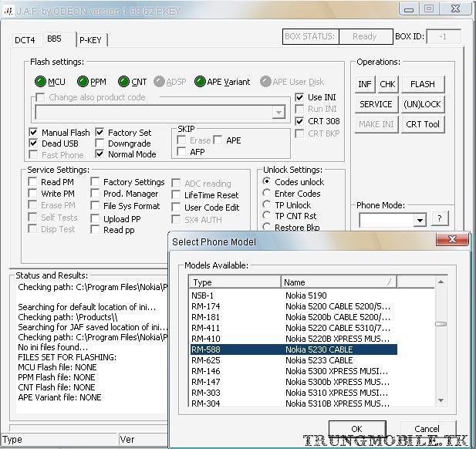Click the model list scrollbar thumb
The image size is (476, 449).
pos(441,324)
